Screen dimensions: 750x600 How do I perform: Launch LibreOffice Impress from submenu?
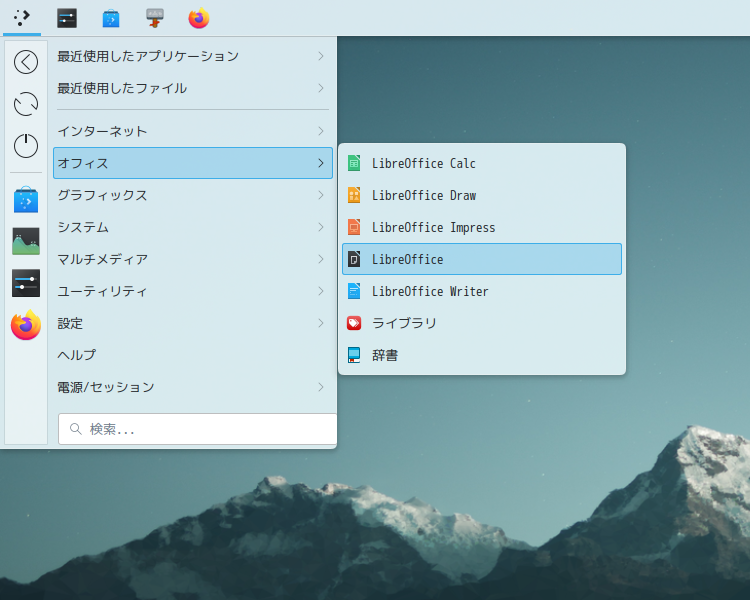(x=482, y=227)
